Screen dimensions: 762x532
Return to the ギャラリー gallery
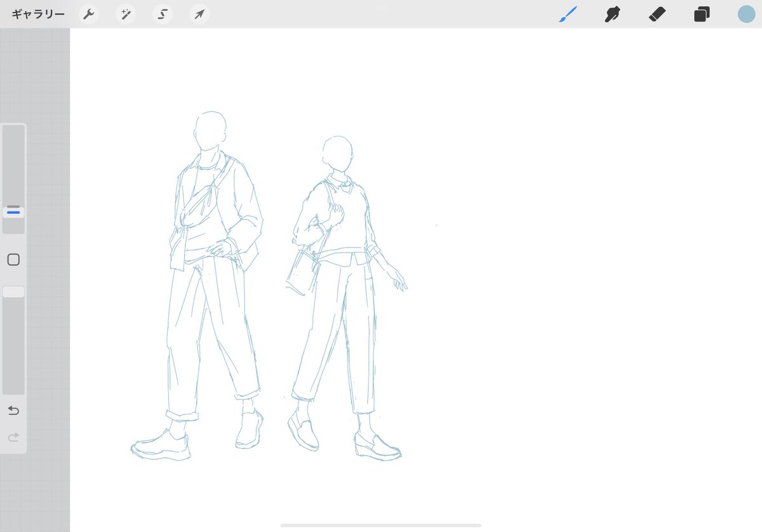[38, 14]
